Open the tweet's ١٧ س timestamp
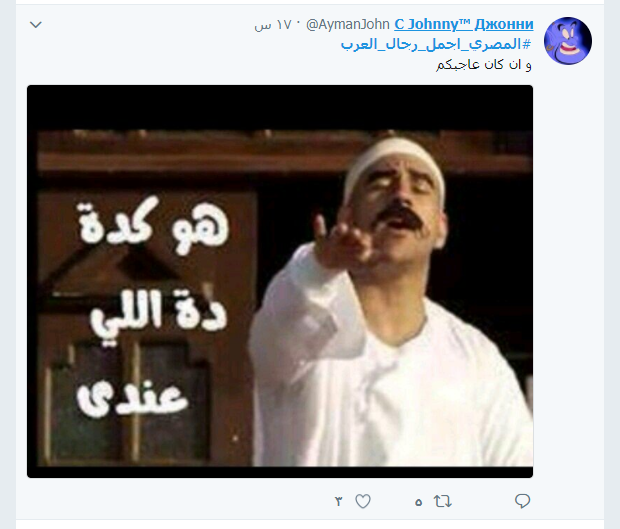Screen dimensions: 620x529 coord(272,25)
